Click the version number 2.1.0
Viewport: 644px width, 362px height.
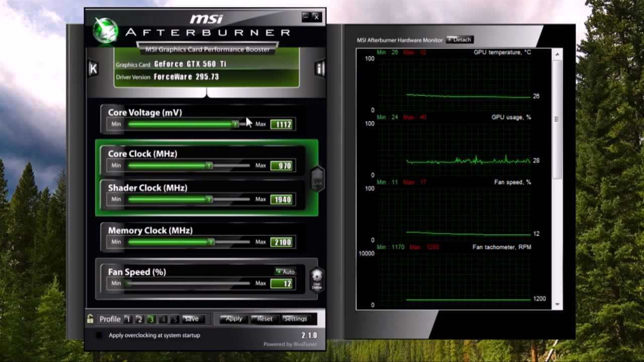point(309,335)
